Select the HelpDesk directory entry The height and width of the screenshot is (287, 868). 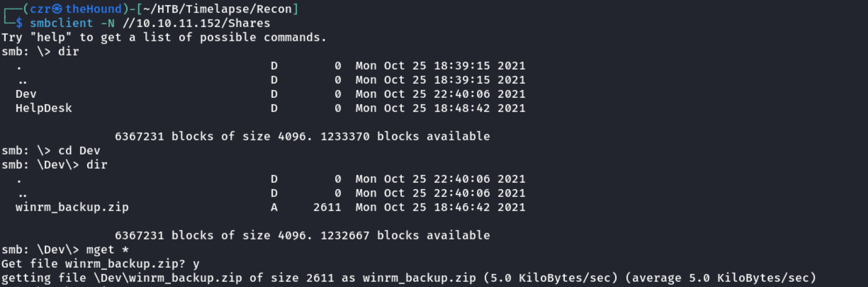point(44,108)
